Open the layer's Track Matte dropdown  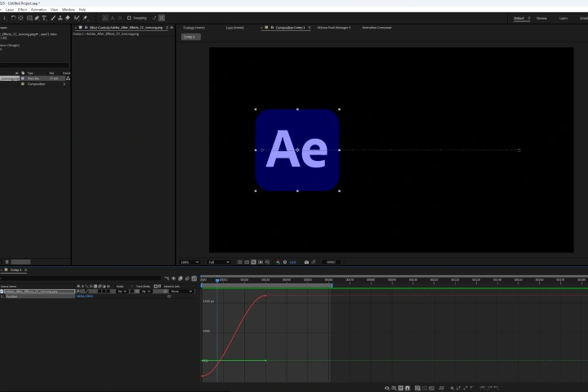tap(146, 291)
